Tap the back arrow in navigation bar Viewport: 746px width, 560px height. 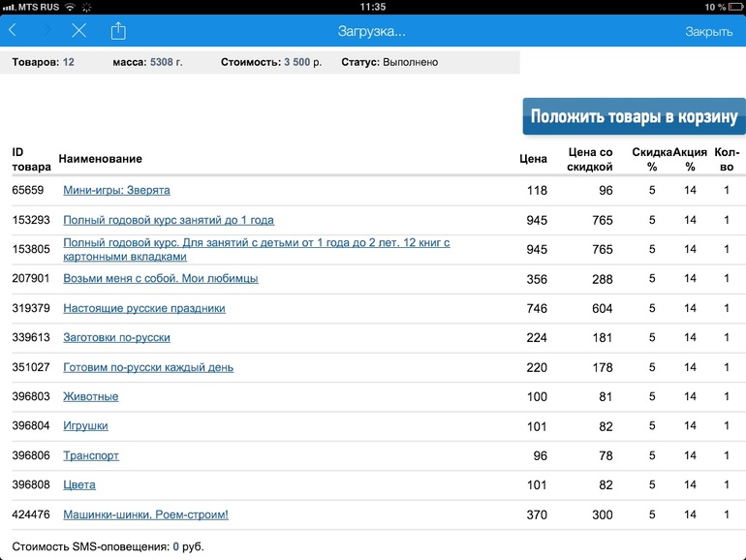tap(13, 31)
